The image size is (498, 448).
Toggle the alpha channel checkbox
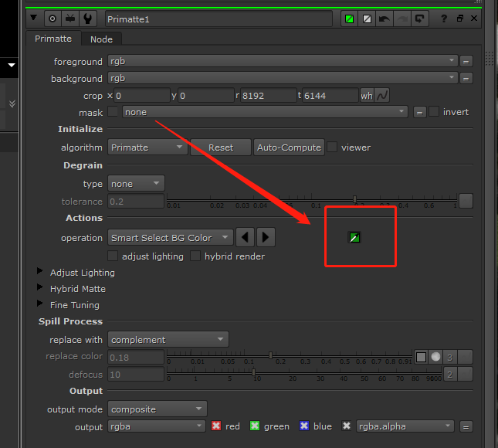[x=347, y=426]
